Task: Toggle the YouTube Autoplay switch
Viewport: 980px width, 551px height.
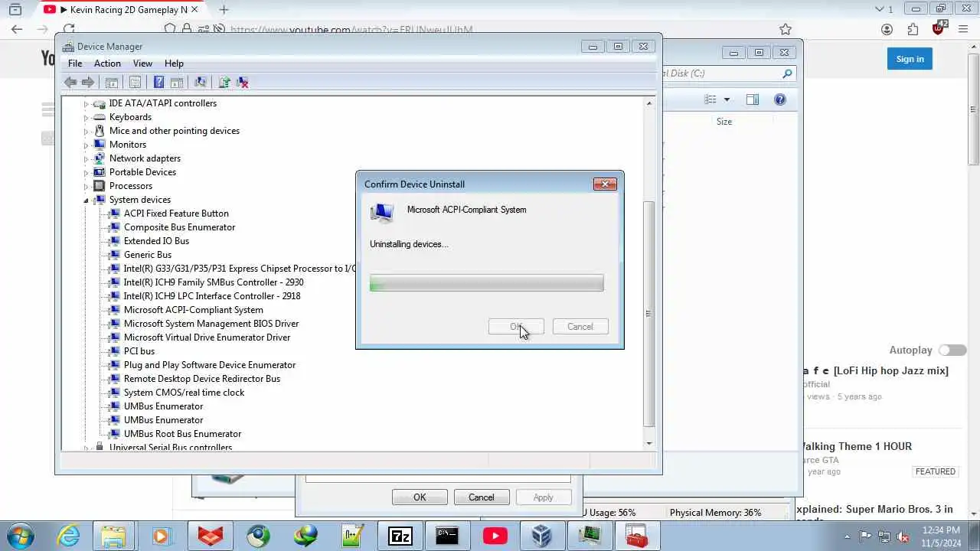Action: point(953,350)
